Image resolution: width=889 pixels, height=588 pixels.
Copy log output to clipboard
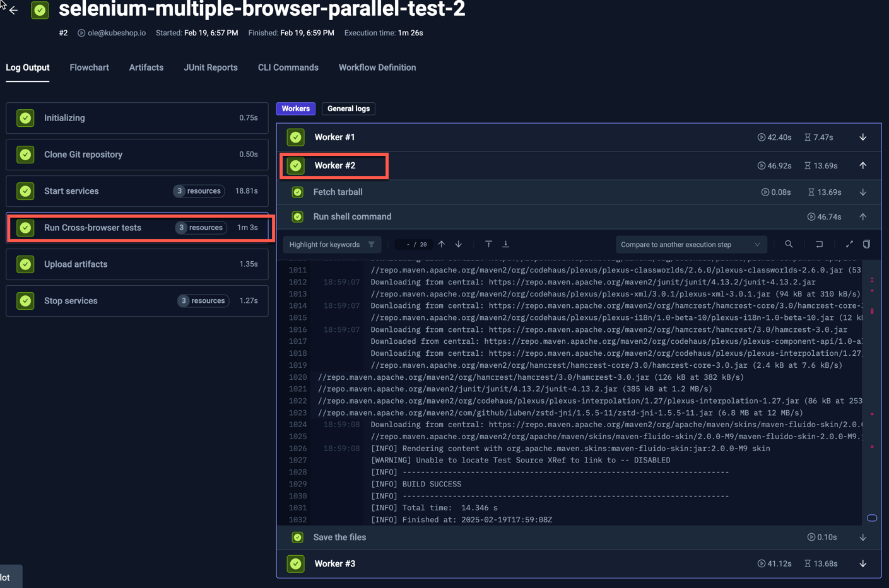866,244
